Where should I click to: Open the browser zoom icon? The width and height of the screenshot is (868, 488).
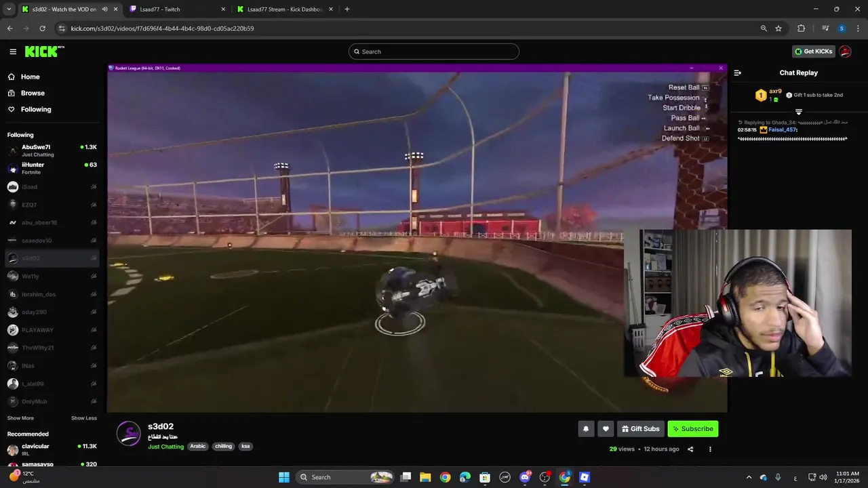tap(764, 28)
